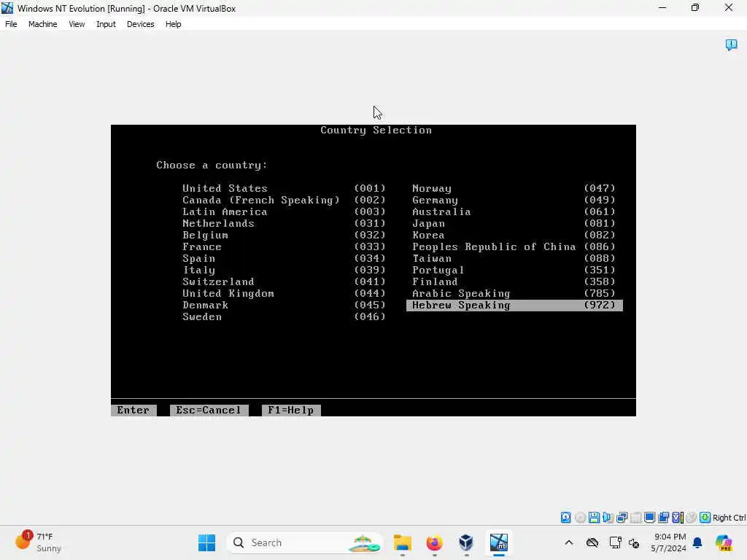Screen dimensions: 747x560
Task: Launch Firefox from the taskbar
Action: point(434,542)
